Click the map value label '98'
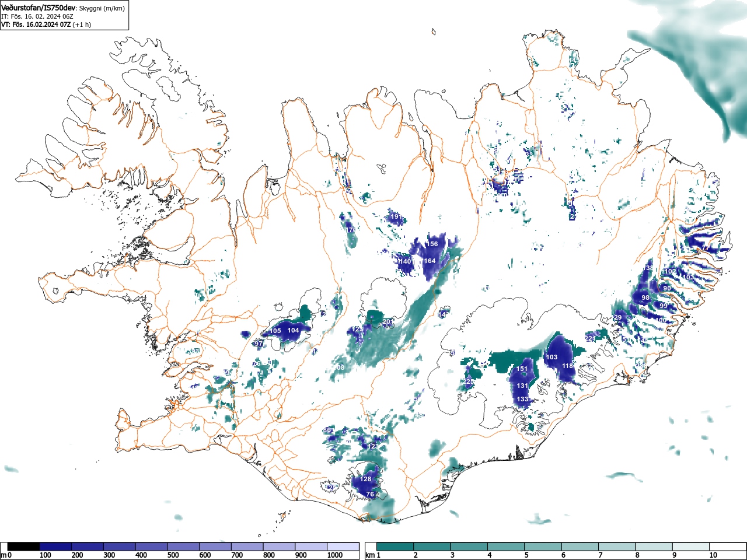Image resolution: width=747 pixels, height=560 pixels. click(x=645, y=297)
